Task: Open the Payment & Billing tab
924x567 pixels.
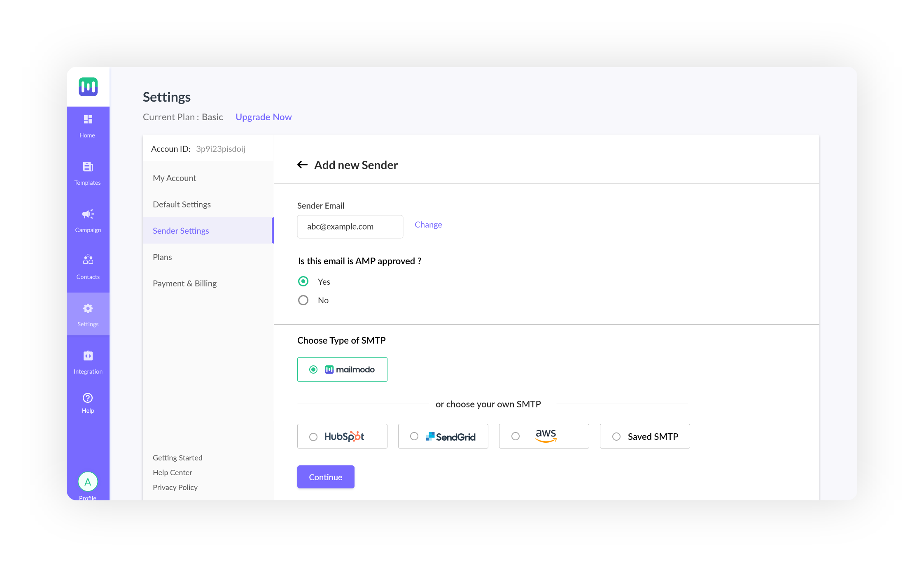Action: tap(184, 283)
